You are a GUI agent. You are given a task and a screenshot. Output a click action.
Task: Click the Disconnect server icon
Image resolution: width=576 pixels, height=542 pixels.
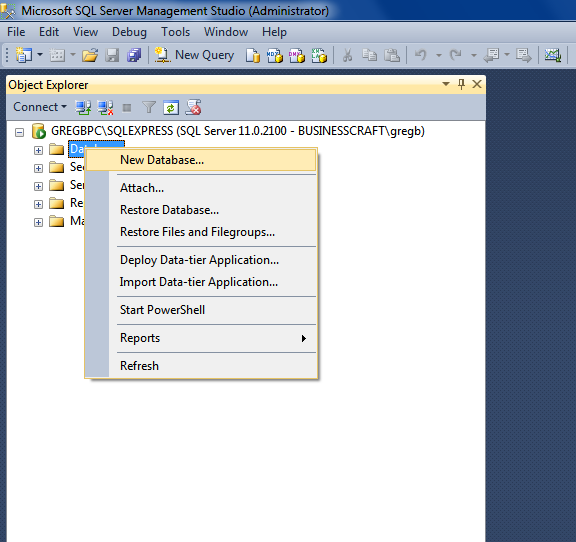point(105,107)
